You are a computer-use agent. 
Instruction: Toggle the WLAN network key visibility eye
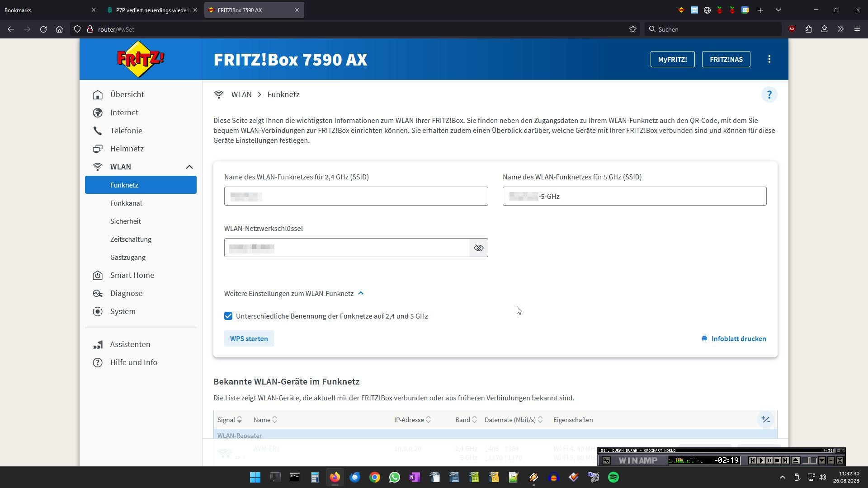(x=479, y=248)
